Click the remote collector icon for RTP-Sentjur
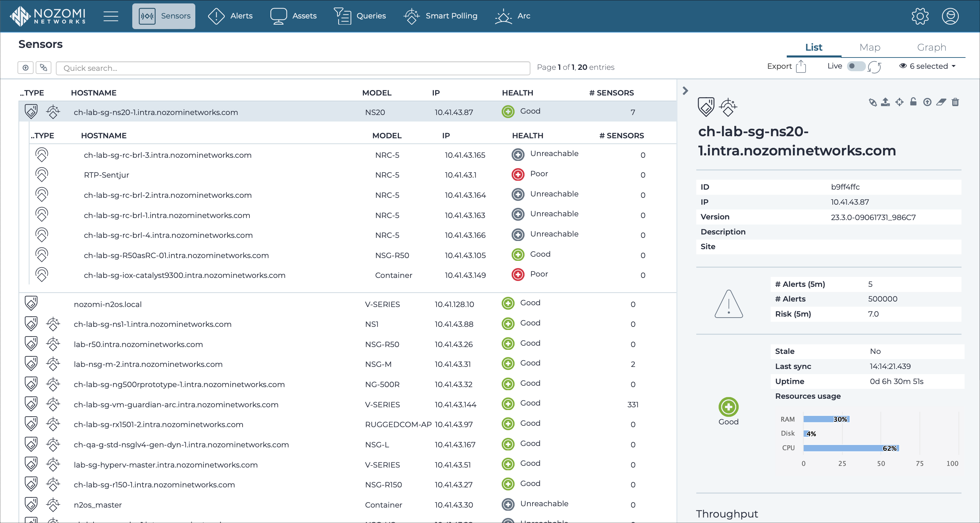 [40, 174]
